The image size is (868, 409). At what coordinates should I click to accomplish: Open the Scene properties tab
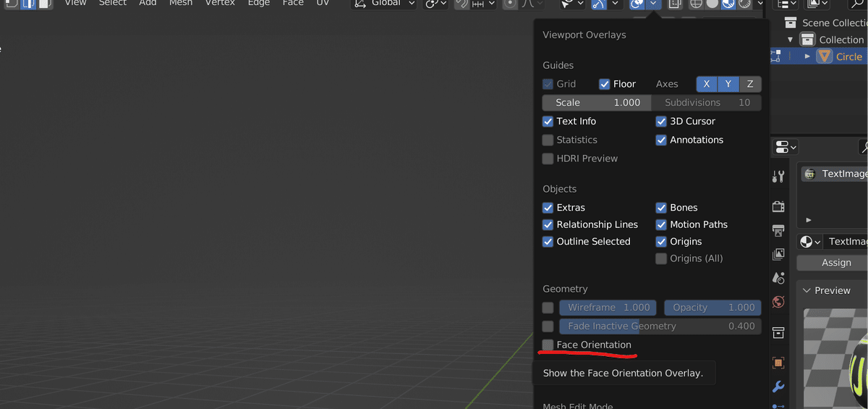(778, 278)
